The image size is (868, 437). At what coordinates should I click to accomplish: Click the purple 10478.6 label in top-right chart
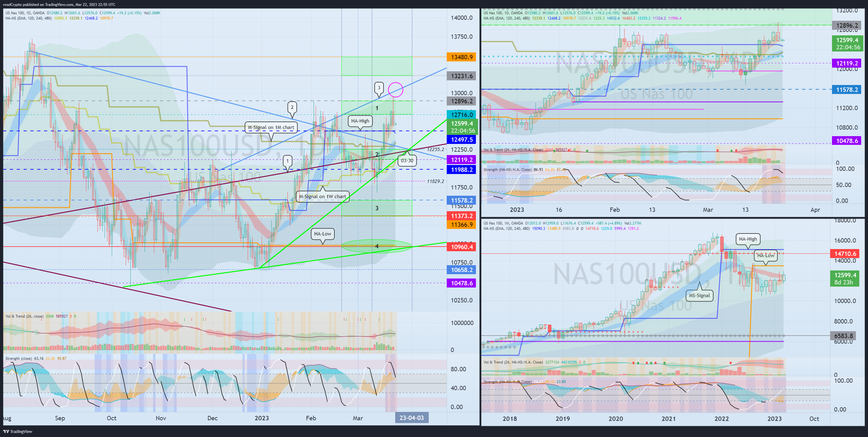(x=847, y=141)
